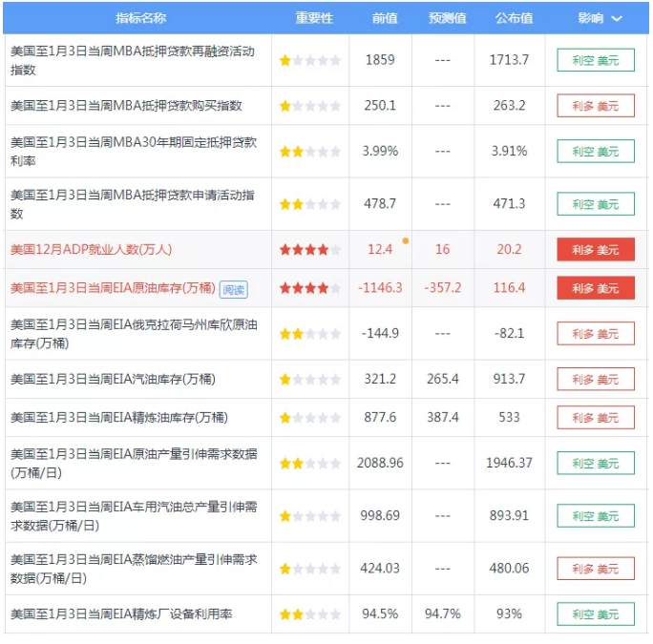Click 利多 美元 button for 库欣原油库存 row

596,333
